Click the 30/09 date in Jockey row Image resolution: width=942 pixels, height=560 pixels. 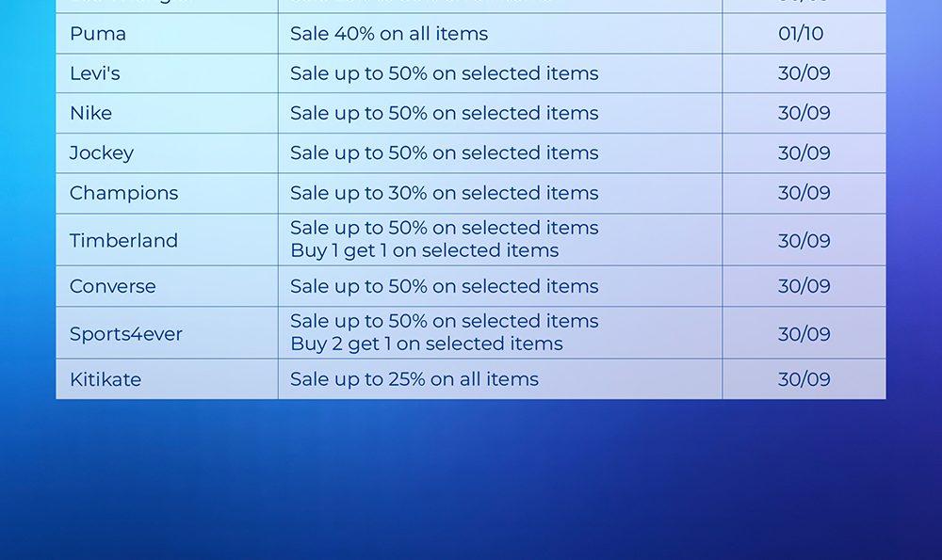(x=804, y=152)
